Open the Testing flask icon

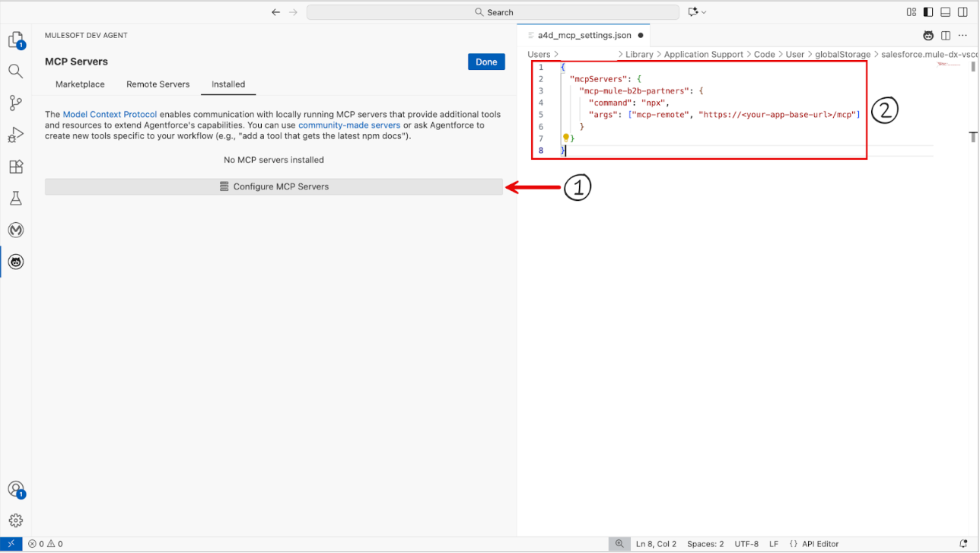[x=15, y=199]
